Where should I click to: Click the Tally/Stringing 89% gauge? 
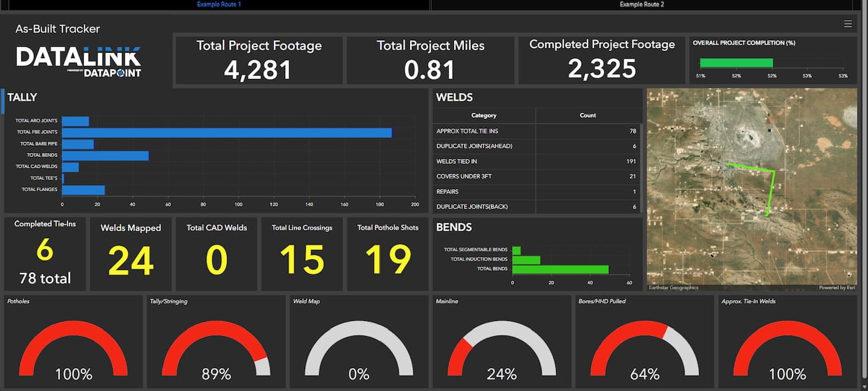point(216,348)
